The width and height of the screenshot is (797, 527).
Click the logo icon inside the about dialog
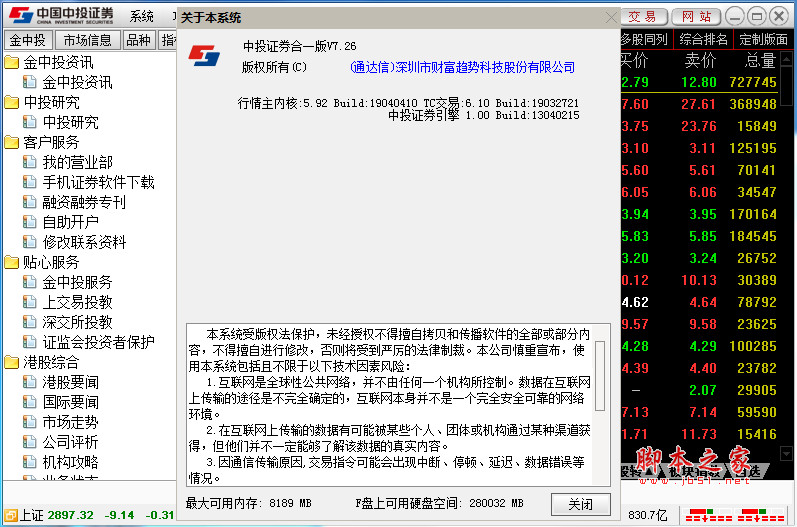(x=204, y=55)
